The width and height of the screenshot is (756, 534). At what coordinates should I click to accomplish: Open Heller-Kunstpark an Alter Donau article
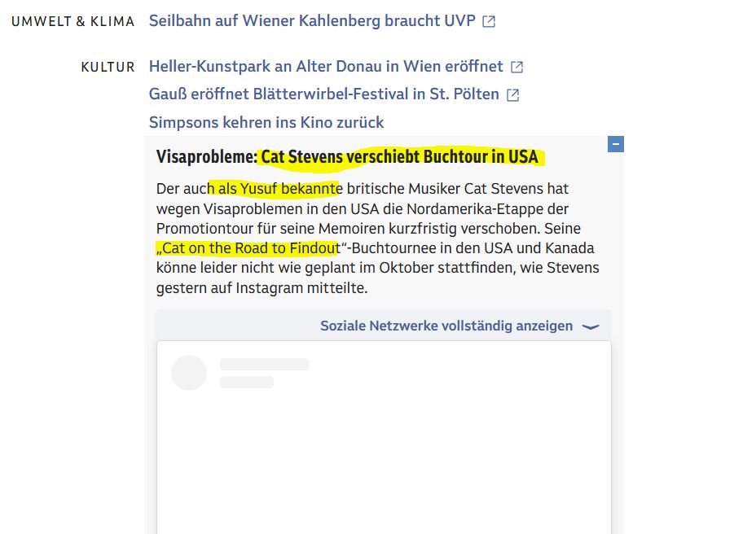[326, 66]
